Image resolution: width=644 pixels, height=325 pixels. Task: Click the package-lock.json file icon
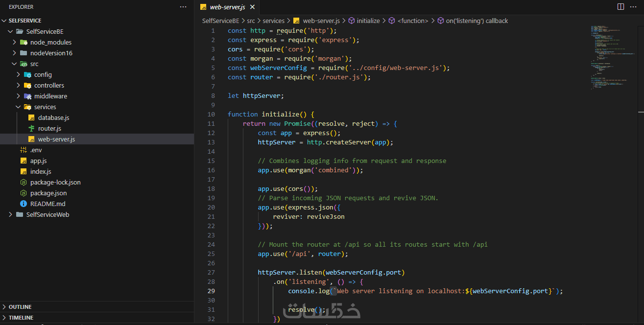(24, 182)
